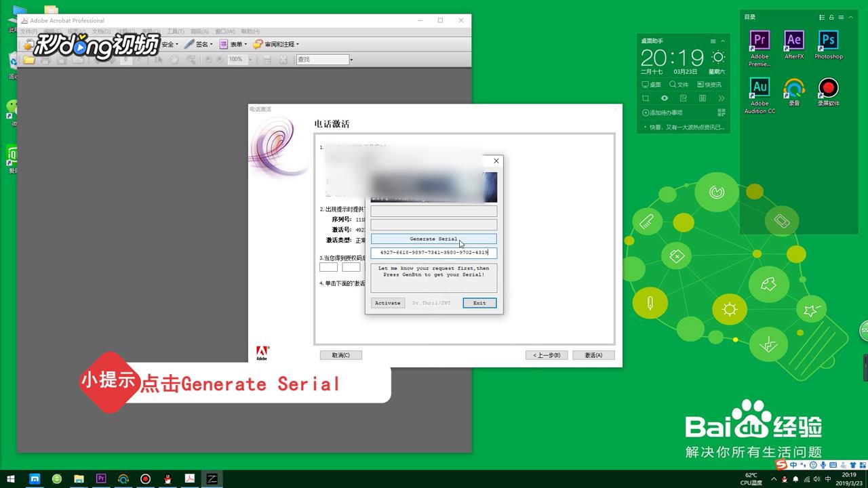Image resolution: width=868 pixels, height=488 pixels.
Task: Open 文件(F) menu in Acrobat
Action: [28, 31]
